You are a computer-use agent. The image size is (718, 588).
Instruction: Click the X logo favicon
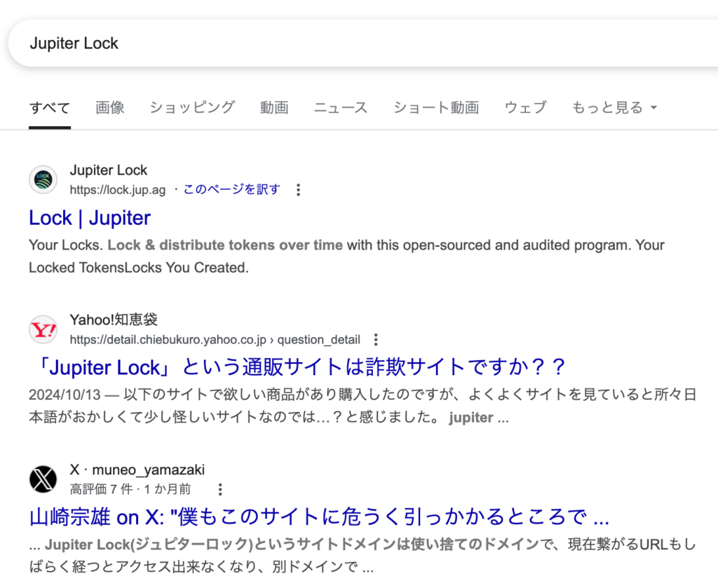[43, 479]
